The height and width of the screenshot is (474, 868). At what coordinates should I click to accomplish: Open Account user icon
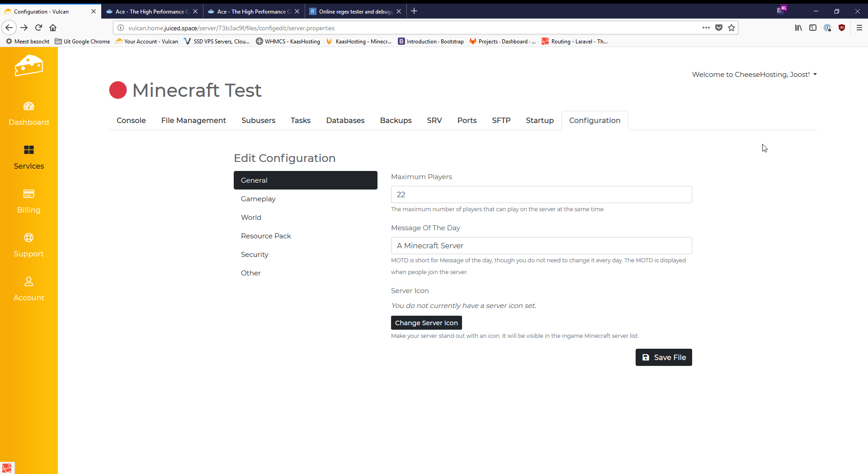coord(28,282)
